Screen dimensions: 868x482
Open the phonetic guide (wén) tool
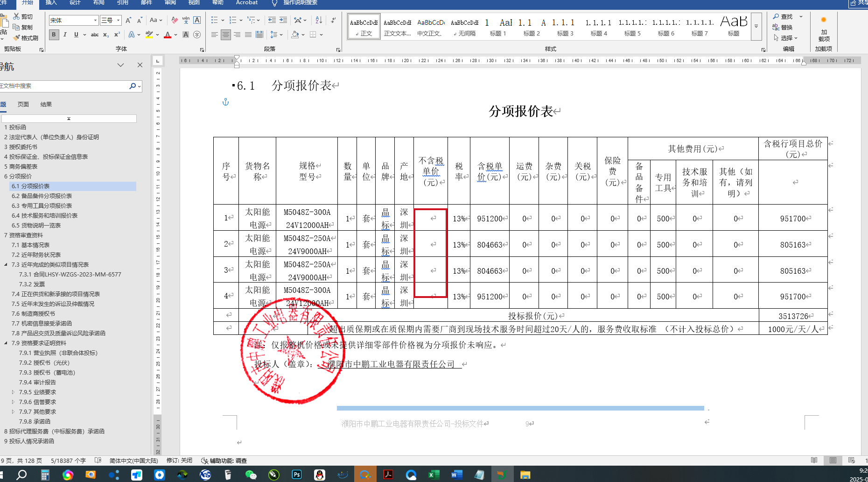pyautogui.click(x=186, y=20)
